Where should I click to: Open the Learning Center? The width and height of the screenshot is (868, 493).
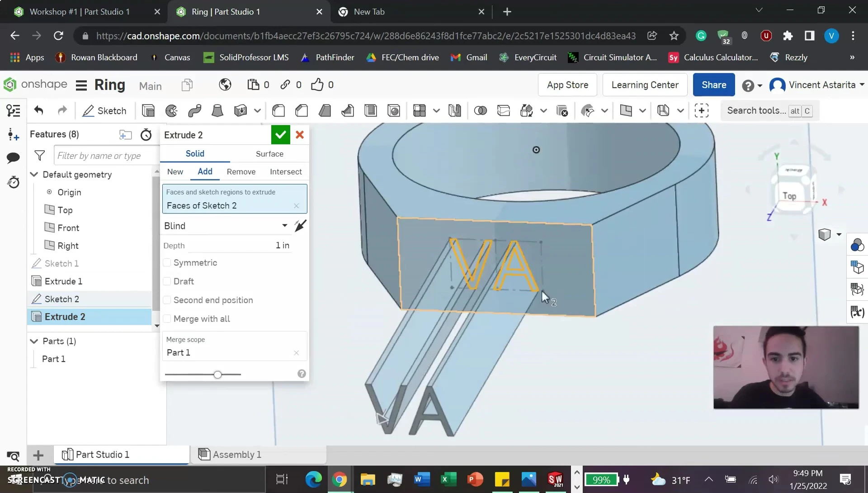645,85
